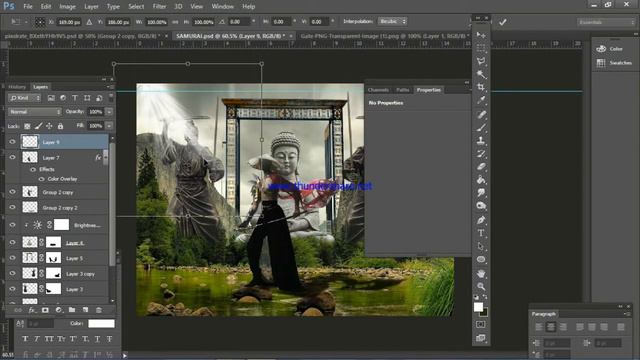Select the Eyedropper tool
Image resolution: width=640 pixels, height=360 pixels.
pos(481,100)
